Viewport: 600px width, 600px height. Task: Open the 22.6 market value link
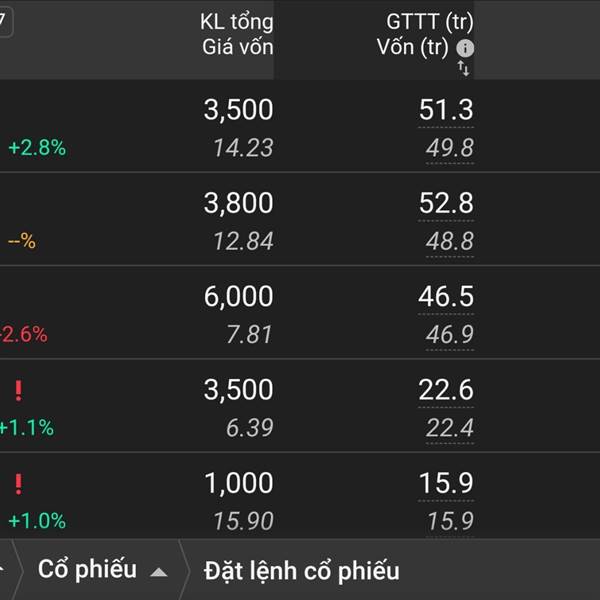pos(446,390)
